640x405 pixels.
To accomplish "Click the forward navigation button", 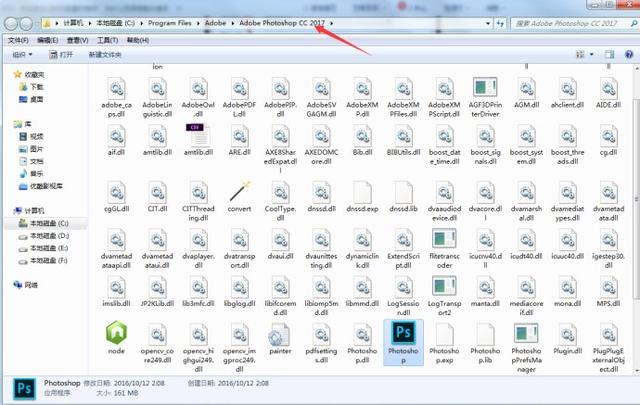I will click(x=26, y=24).
